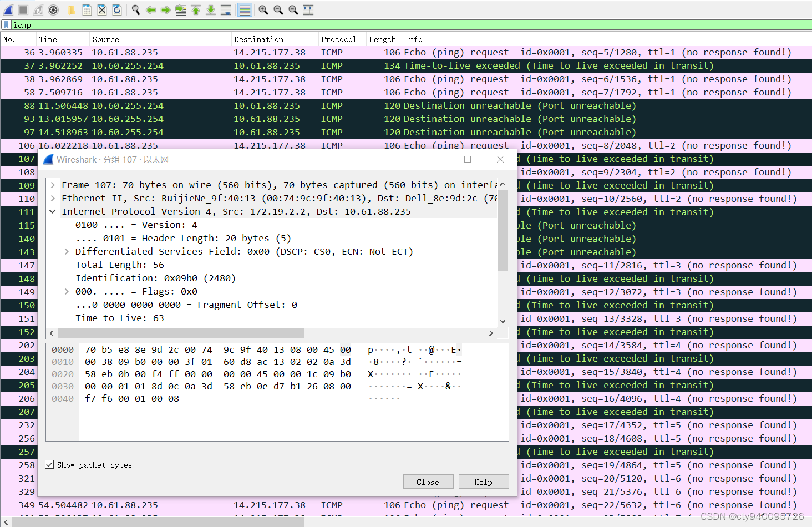Viewport: 812px width, 527px height.
Task: Reset text to normal size
Action: click(x=293, y=9)
